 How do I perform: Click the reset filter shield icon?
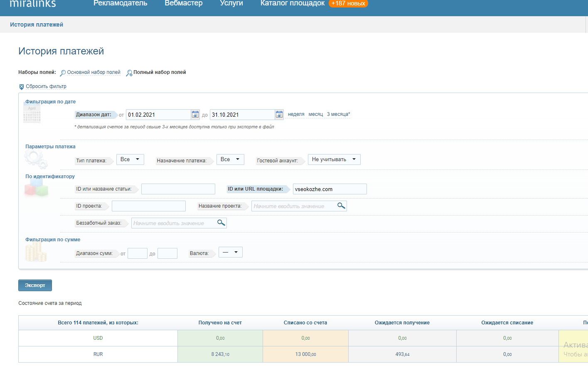22,87
